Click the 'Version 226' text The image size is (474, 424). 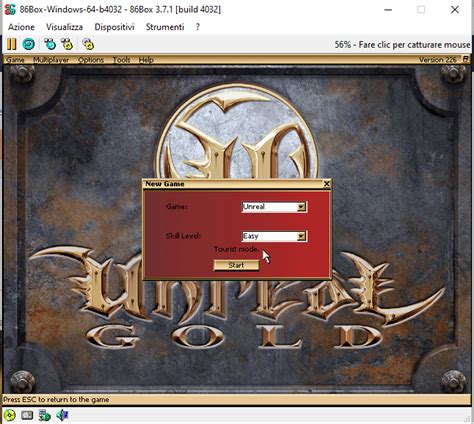(x=438, y=60)
